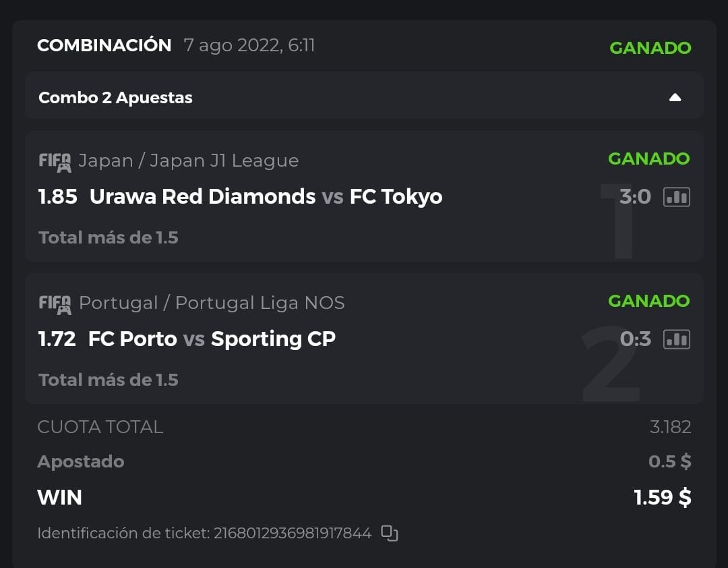The height and width of the screenshot is (568, 728).
Task: Click the top GANADO status of combination
Action: (650, 48)
